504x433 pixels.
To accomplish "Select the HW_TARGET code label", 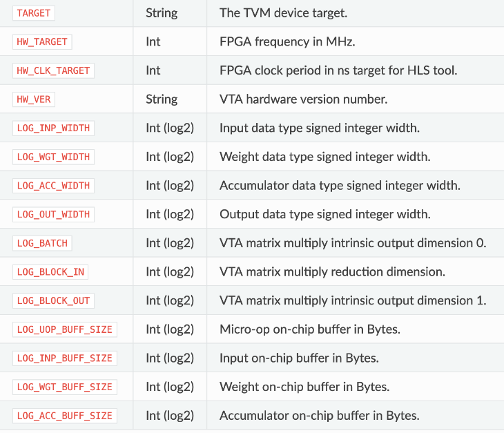I will pos(42,42).
